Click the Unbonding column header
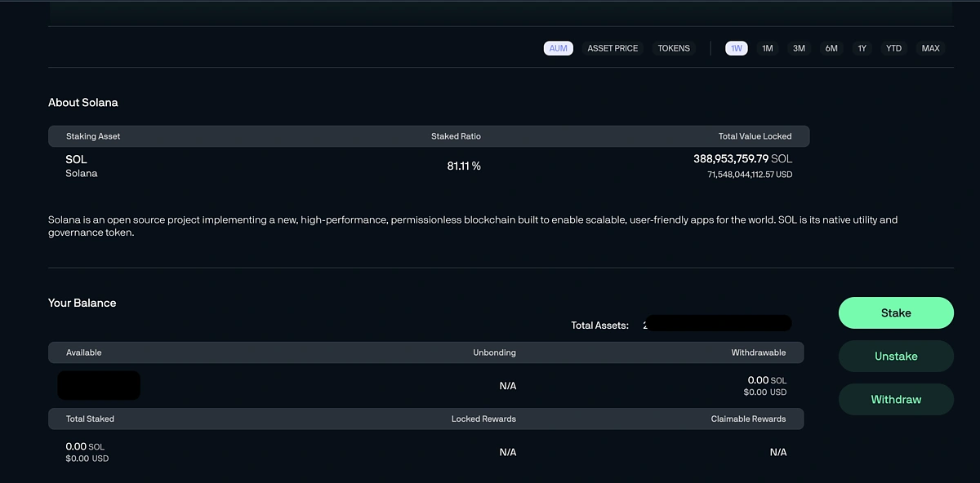The image size is (980, 483). [x=494, y=352]
